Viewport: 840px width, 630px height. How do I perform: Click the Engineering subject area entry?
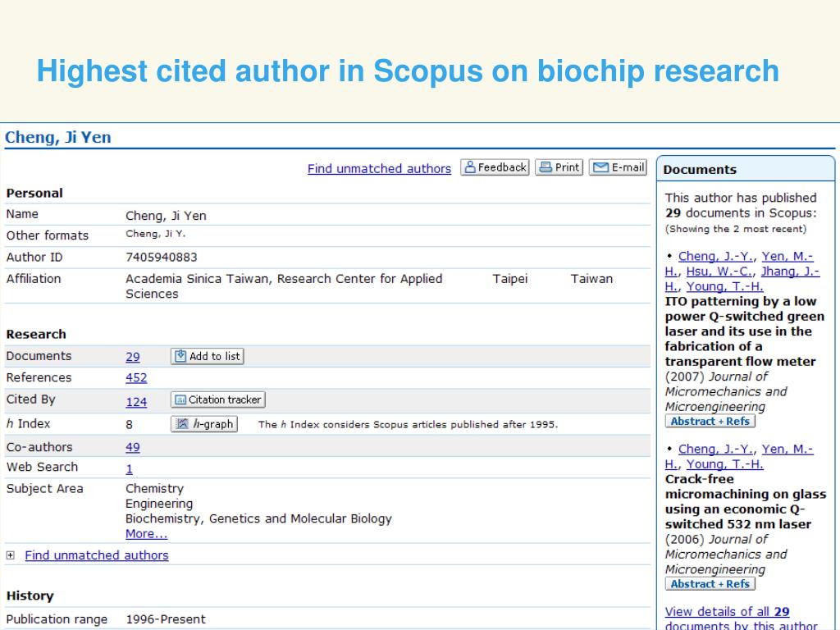tap(159, 504)
